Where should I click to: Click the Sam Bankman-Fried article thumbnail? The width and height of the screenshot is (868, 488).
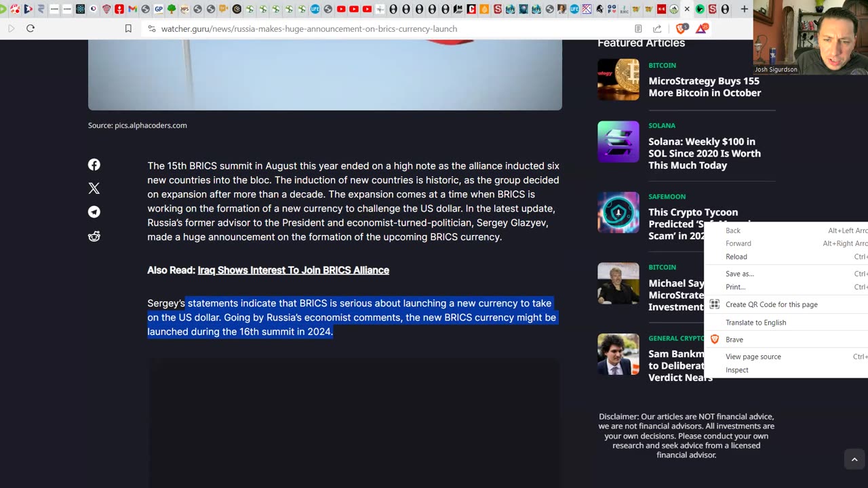click(618, 354)
